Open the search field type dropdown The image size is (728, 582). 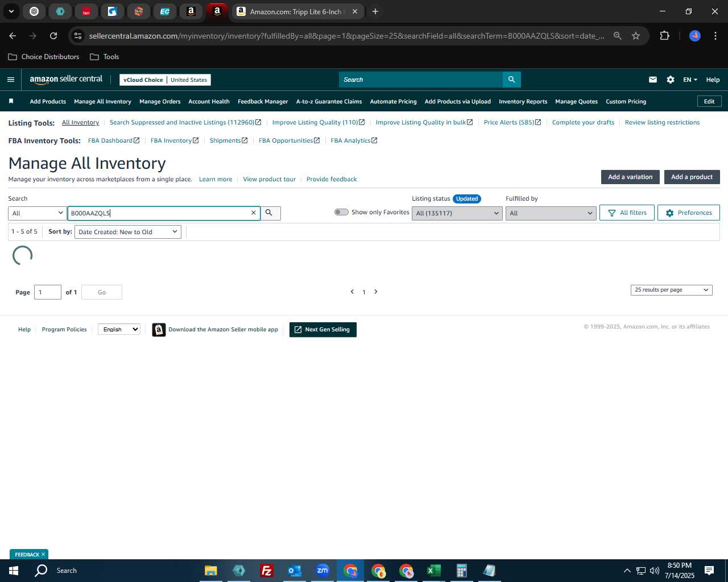(x=38, y=213)
